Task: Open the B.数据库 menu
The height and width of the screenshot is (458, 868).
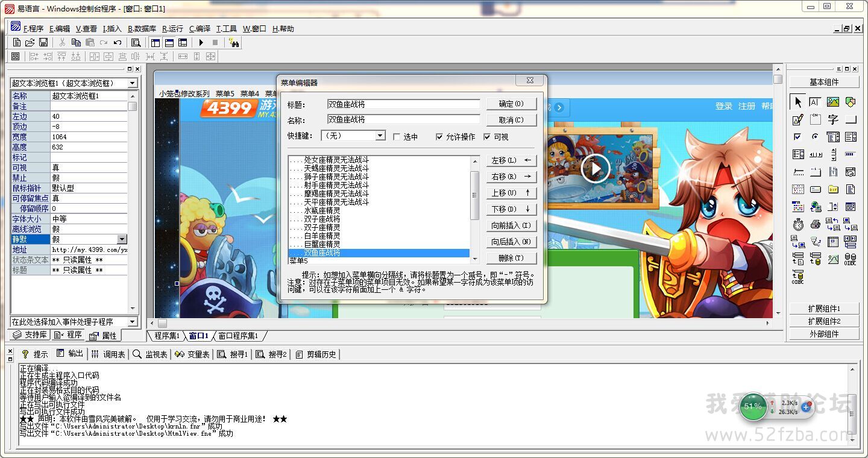Action: pos(142,28)
